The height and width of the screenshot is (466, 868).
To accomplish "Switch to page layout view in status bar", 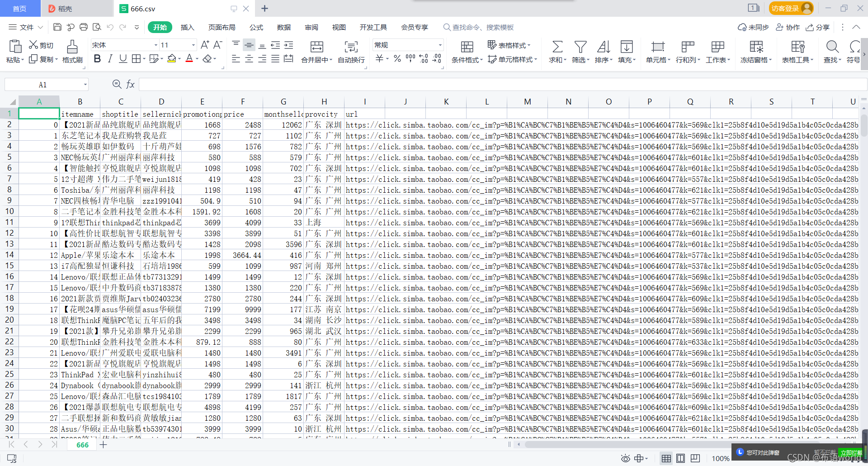I will click(681, 458).
